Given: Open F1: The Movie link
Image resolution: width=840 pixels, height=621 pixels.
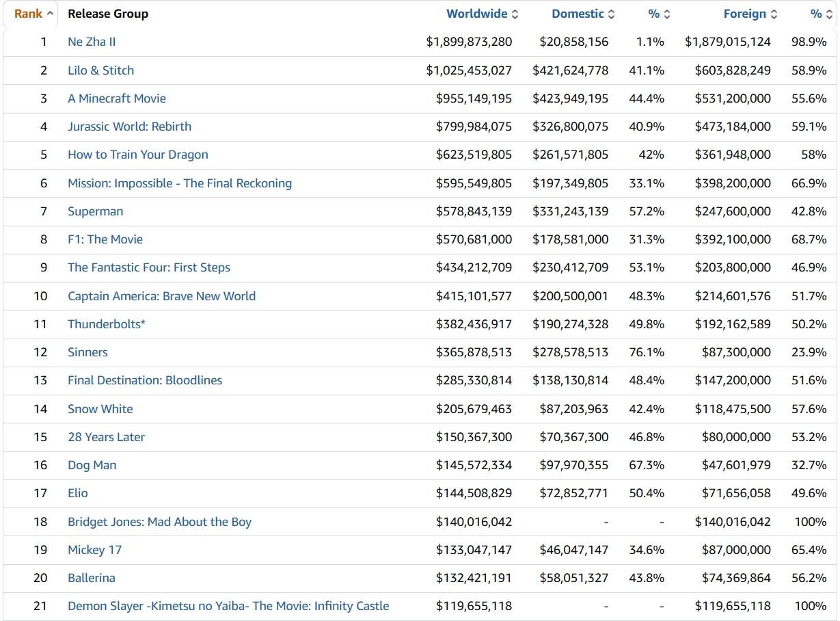Looking at the screenshot, I should pos(105,239).
